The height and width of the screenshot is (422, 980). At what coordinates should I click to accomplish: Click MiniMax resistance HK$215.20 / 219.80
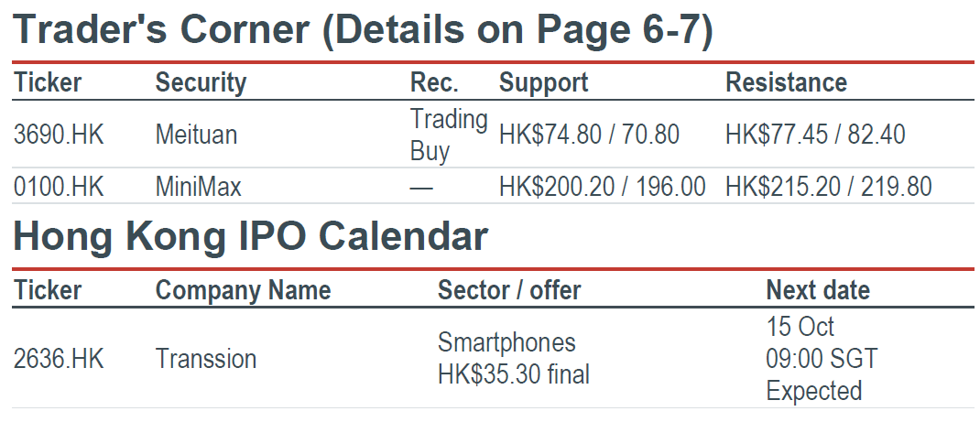coord(829,187)
